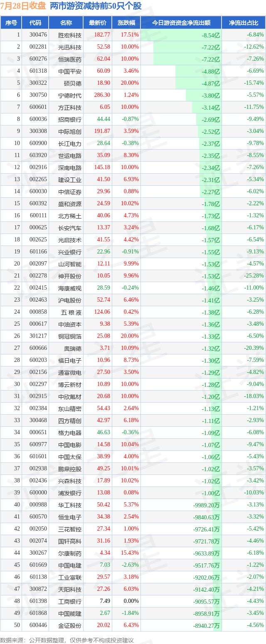Click the -20.39% ratio of 奥瑞德
This screenshot has height=644, width=266.
click(254, 348)
